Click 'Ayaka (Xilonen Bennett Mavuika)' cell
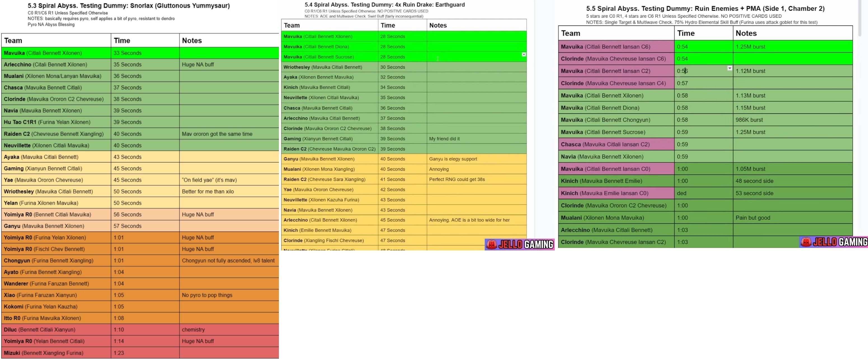This screenshot has width=868, height=359. (x=330, y=77)
